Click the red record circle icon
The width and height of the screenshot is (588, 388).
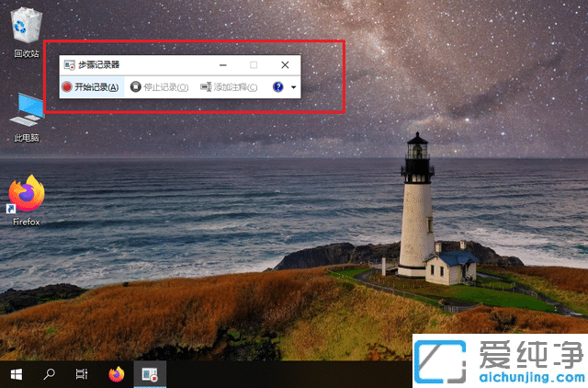pos(67,87)
